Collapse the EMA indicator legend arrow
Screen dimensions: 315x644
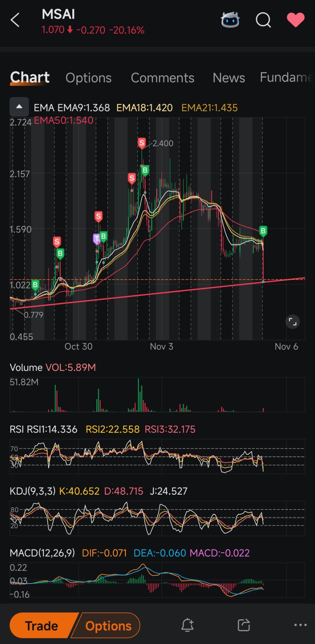point(19,107)
